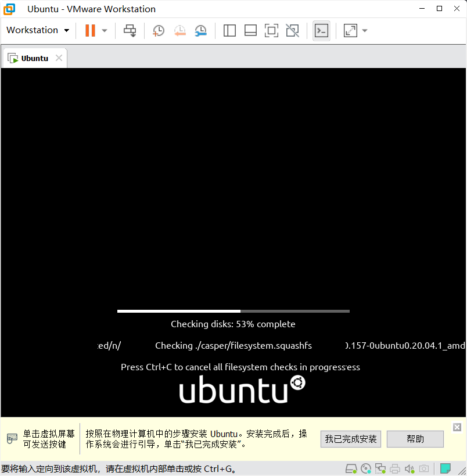This screenshot has width=467, height=476.
Task: Minimize the VMware Workstation window
Action: (422, 9)
